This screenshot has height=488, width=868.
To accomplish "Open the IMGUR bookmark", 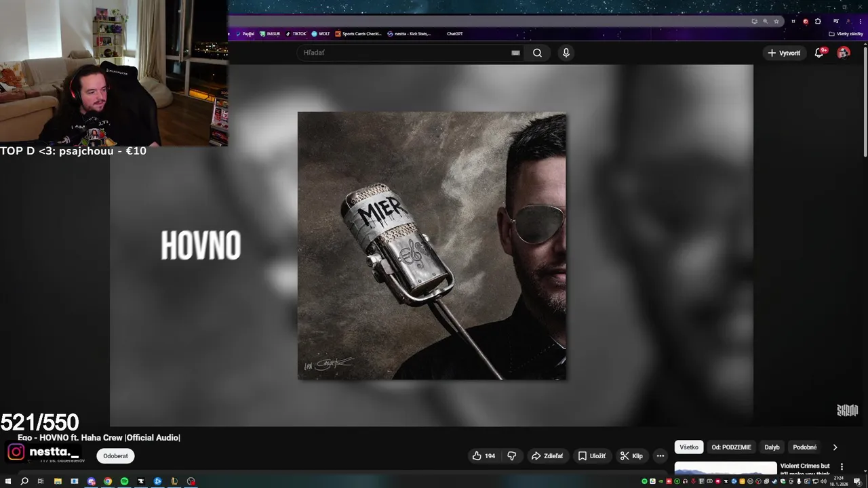I will pyautogui.click(x=270, y=34).
